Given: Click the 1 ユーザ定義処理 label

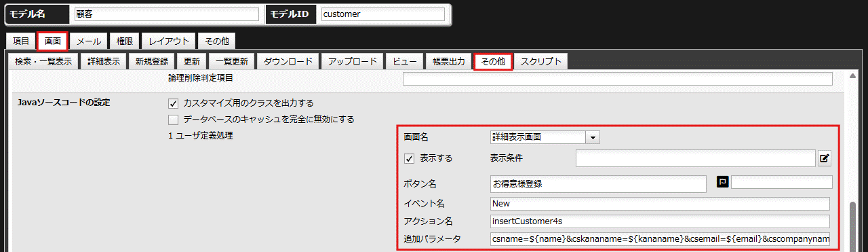Looking at the screenshot, I should (x=201, y=137).
